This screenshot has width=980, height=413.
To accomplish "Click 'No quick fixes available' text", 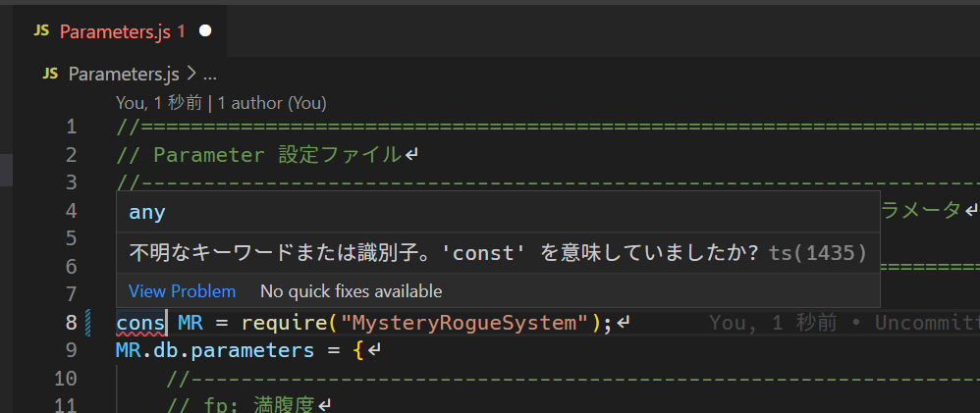I will click(352, 291).
